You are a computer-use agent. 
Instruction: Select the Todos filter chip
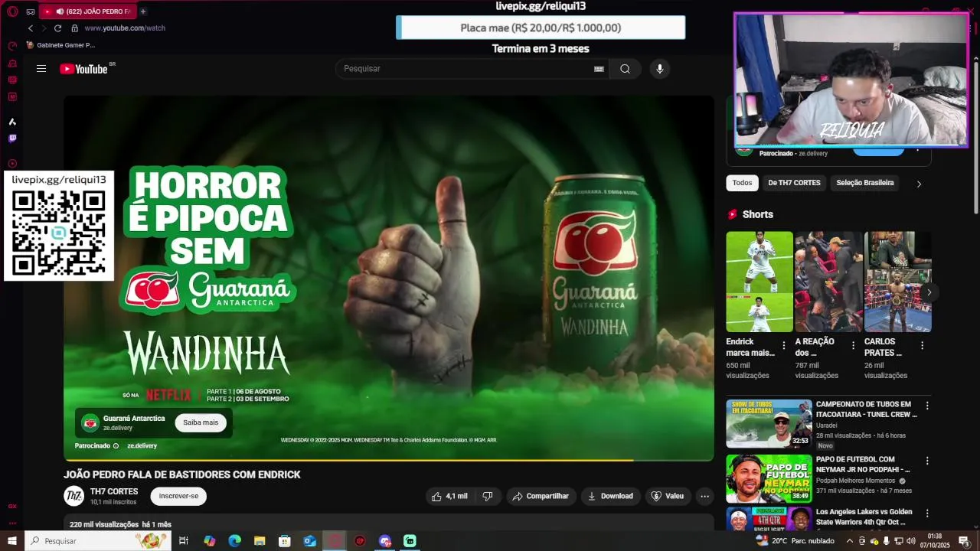pyautogui.click(x=742, y=183)
